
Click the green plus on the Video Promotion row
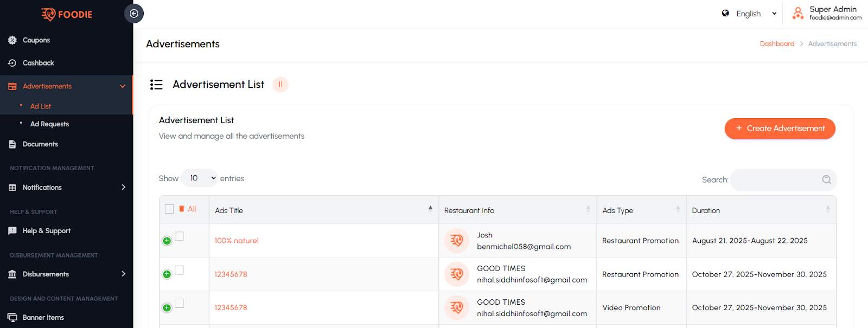pyautogui.click(x=167, y=308)
